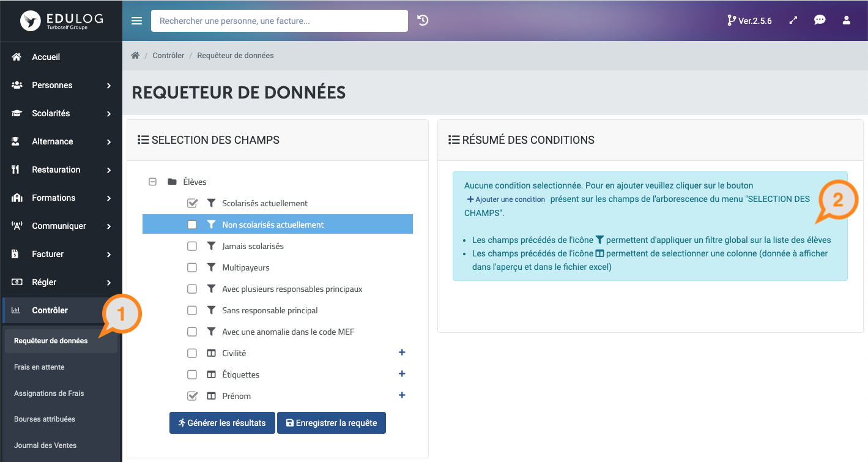Image resolution: width=868 pixels, height=462 pixels.
Task: Collapse the Élèves tree node
Action: [152, 182]
